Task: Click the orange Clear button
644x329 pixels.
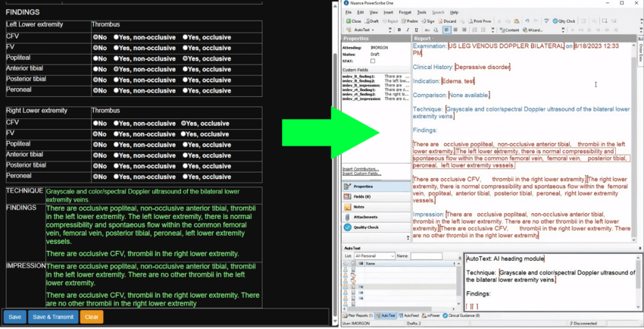Action: coord(92,317)
